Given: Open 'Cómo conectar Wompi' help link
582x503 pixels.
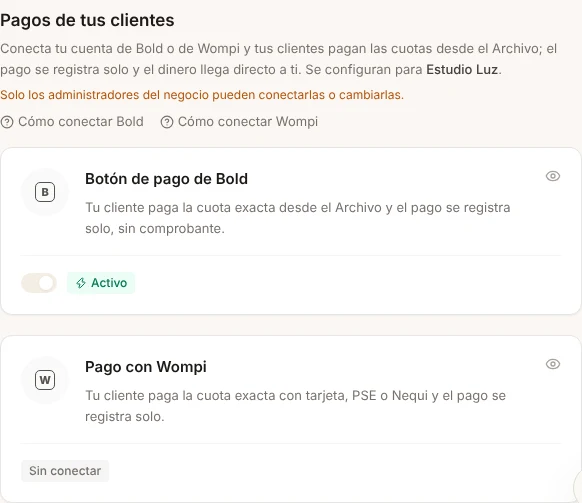Looking at the screenshot, I should coord(239,122).
